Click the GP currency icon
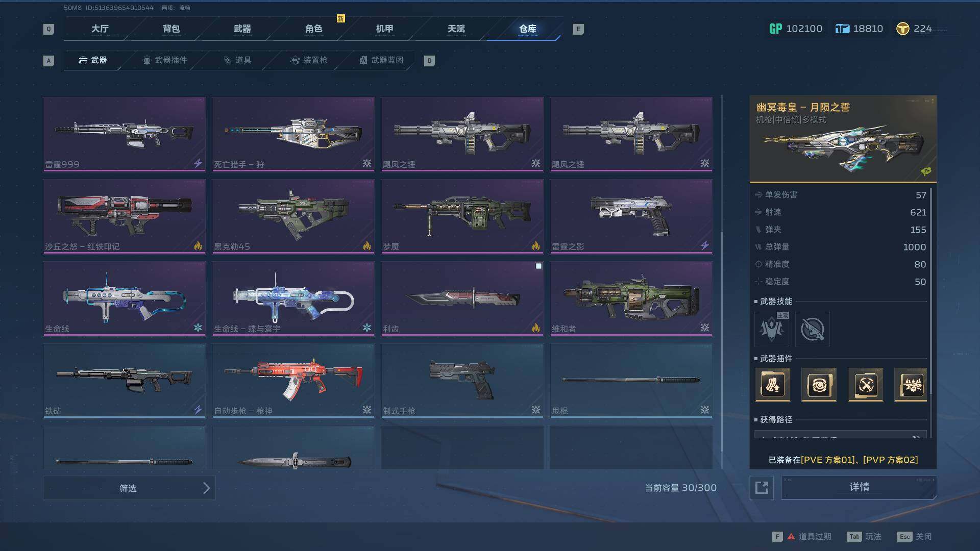Image resolution: width=980 pixels, height=551 pixels. pos(775,29)
